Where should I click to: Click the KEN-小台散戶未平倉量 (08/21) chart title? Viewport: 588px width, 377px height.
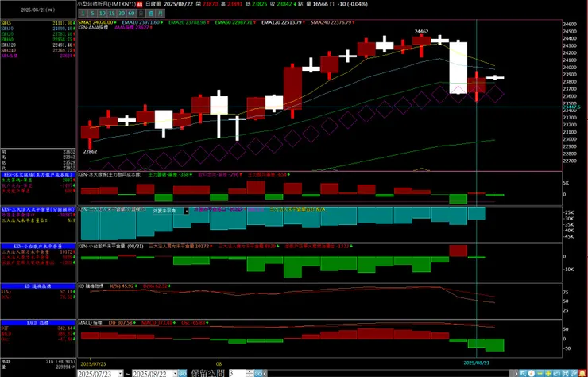click(110, 247)
